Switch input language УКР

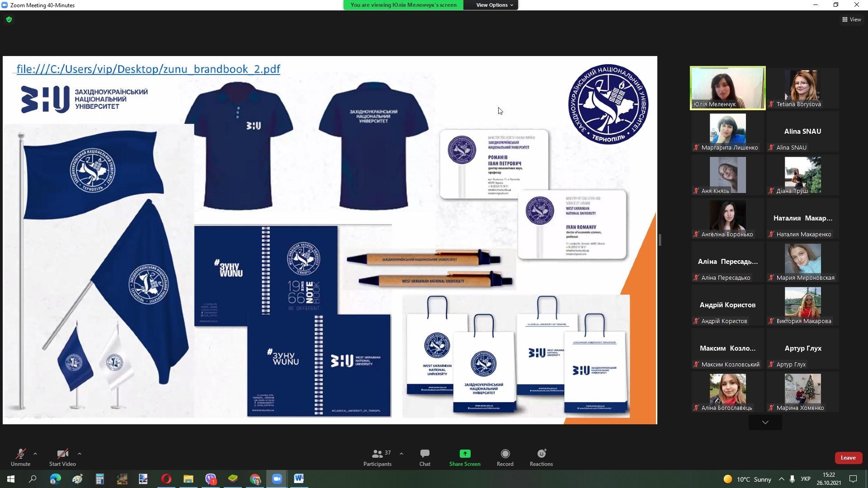(x=806, y=479)
